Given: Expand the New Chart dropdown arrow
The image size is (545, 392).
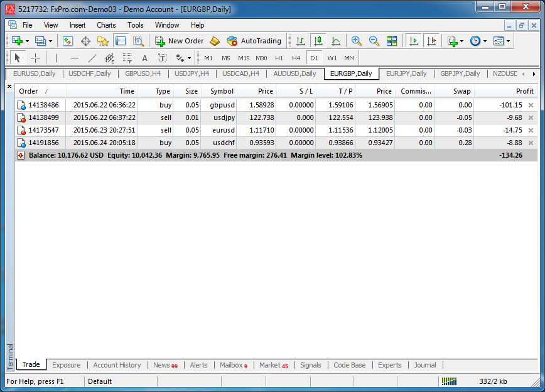Looking at the screenshot, I should tap(27, 41).
